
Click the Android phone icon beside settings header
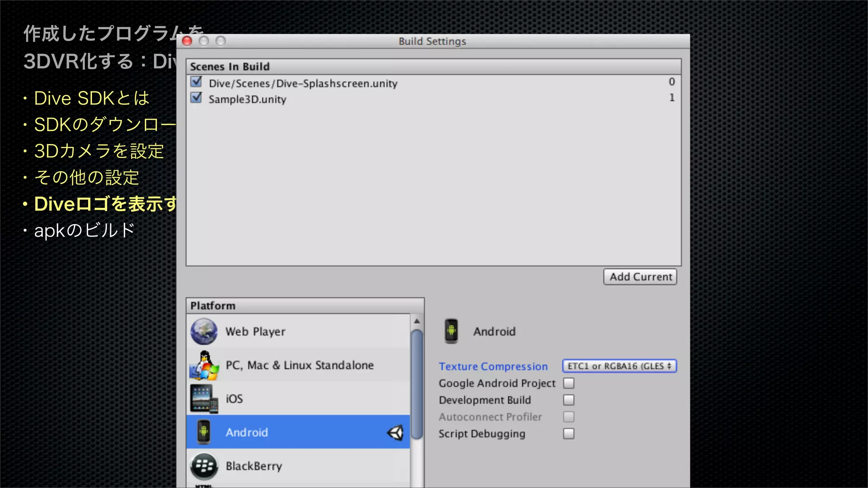[451, 331]
